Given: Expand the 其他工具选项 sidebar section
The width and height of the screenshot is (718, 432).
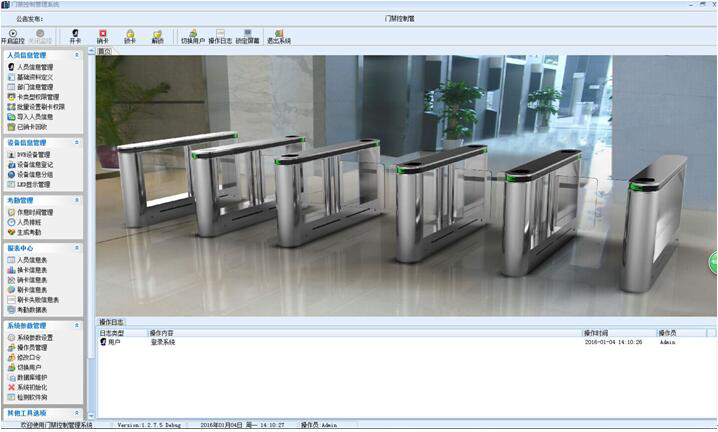Looking at the screenshot, I should (x=76, y=412).
